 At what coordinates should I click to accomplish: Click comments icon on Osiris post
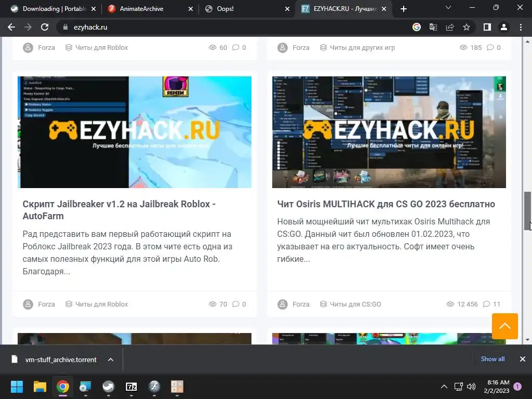(486, 304)
